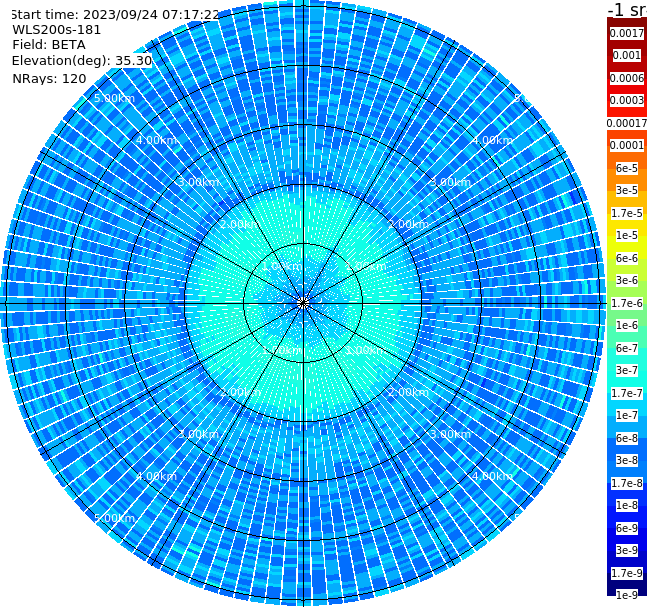Click the 0.0017 colorbar label
This screenshot has width=647, height=607.
(627, 33)
